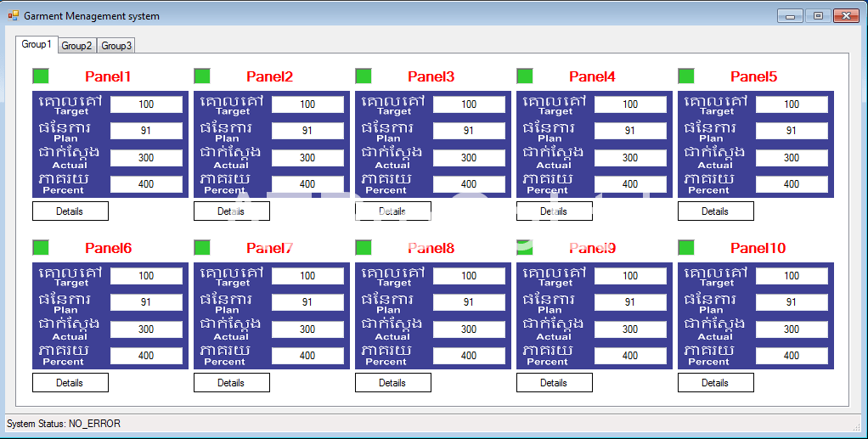This screenshot has width=868, height=439.
Task: Click the Percent field in Panel5
Action: pos(792,184)
